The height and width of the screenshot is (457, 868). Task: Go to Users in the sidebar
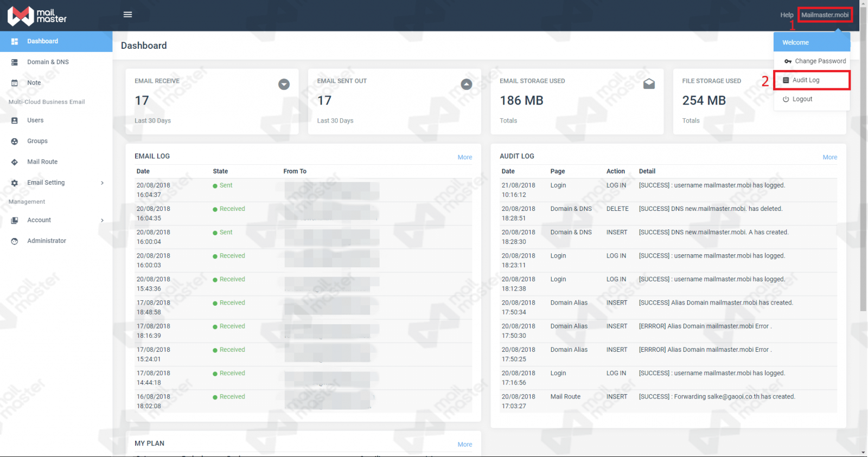35,120
